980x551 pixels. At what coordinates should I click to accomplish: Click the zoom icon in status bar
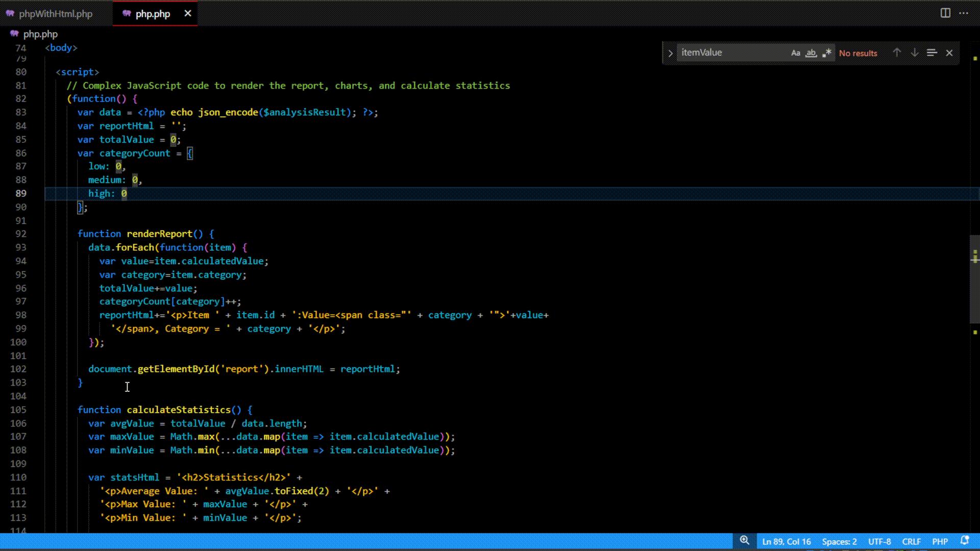[745, 541]
